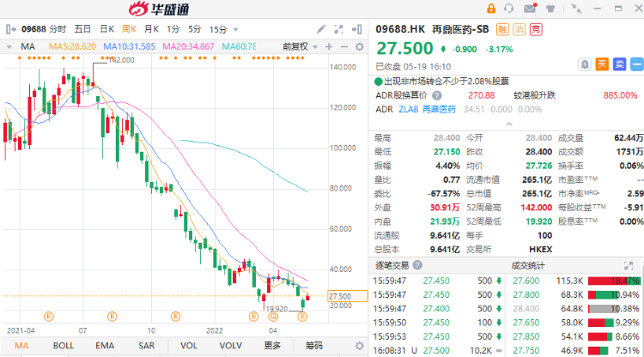Open ADR conversion help question mark
Viewport: 644px width, 357px height.
click(x=437, y=95)
